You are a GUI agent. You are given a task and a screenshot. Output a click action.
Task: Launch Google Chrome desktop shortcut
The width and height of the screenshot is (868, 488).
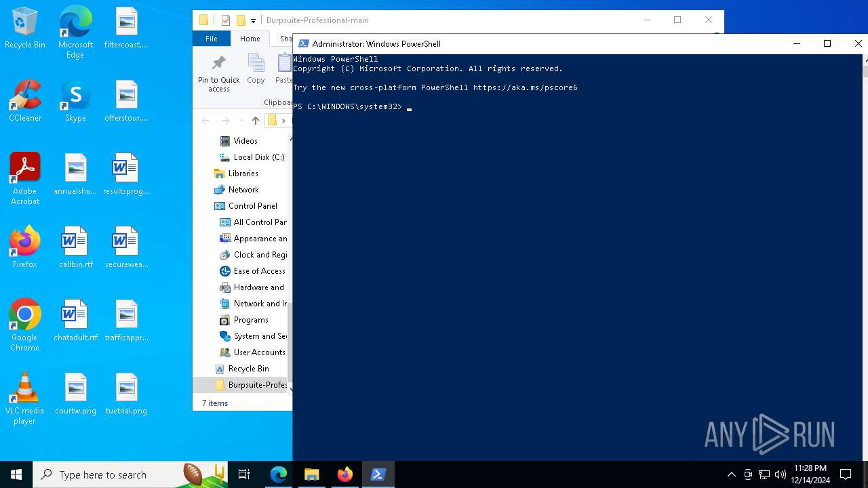pyautogui.click(x=25, y=325)
